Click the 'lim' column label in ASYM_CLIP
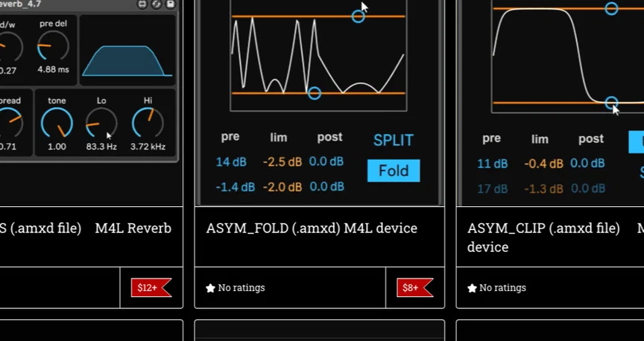 (x=540, y=139)
